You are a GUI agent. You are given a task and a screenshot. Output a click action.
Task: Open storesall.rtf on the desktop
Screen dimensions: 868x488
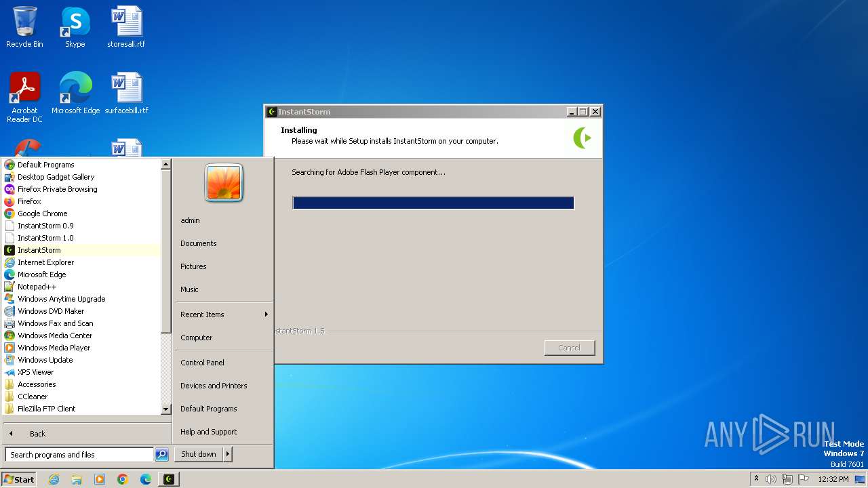pyautogui.click(x=126, y=27)
